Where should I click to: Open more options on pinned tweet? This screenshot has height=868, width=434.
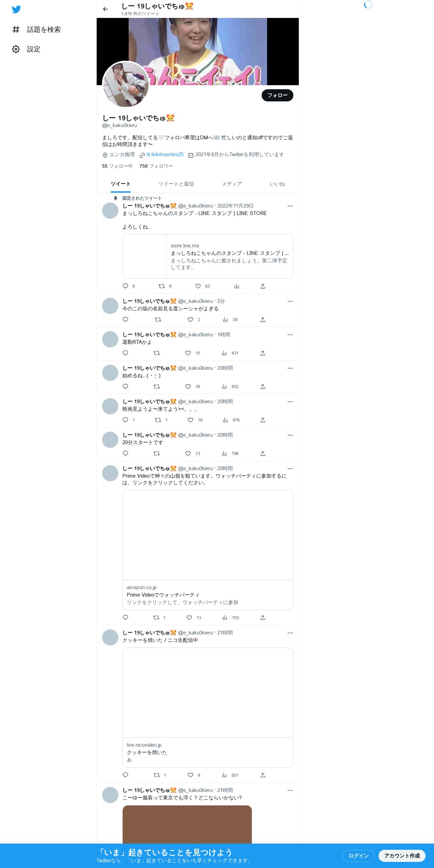(290, 206)
